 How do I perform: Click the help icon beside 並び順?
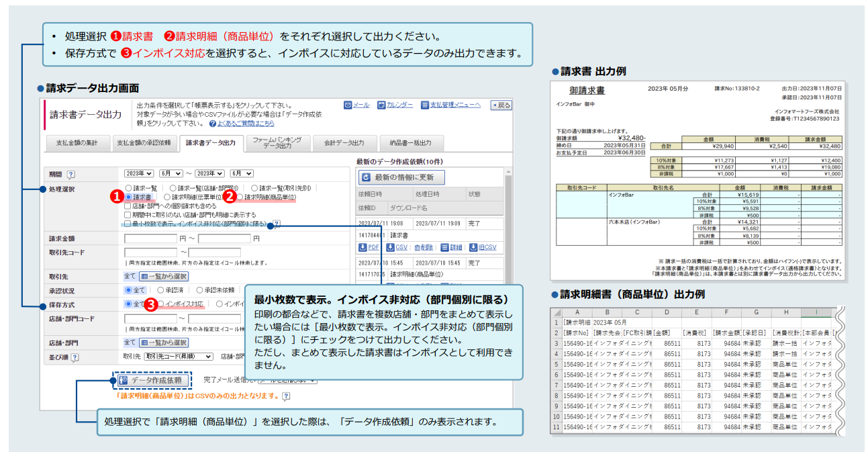click(74, 357)
